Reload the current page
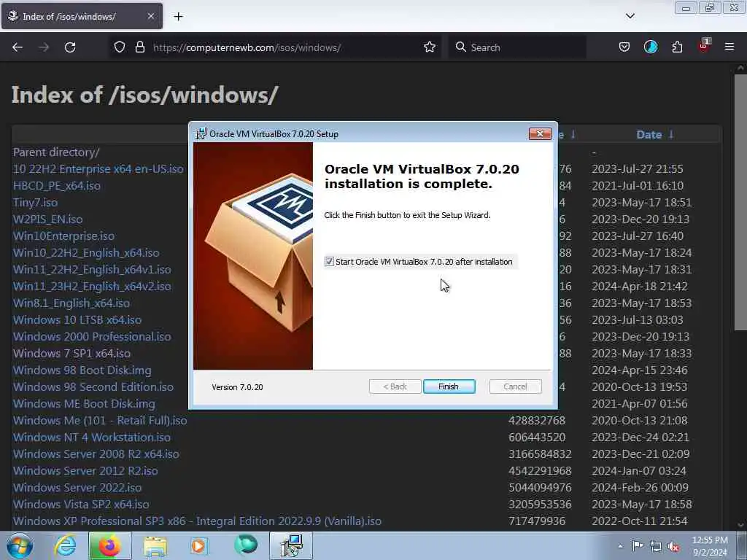747x560 pixels. pyautogui.click(x=70, y=47)
